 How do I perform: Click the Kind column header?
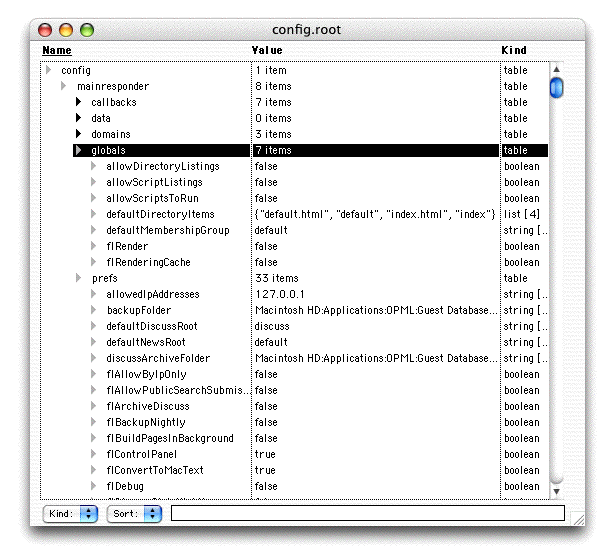[513, 50]
